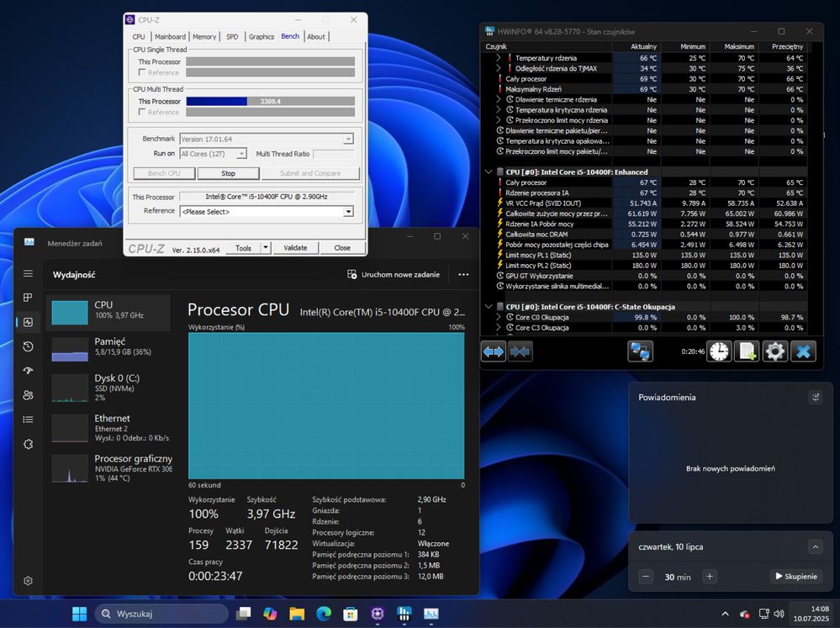Image resolution: width=840 pixels, height=628 pixels.
Task: Open the Tools dropdown arrow in CPU-Z
Action: pos(265,247)
